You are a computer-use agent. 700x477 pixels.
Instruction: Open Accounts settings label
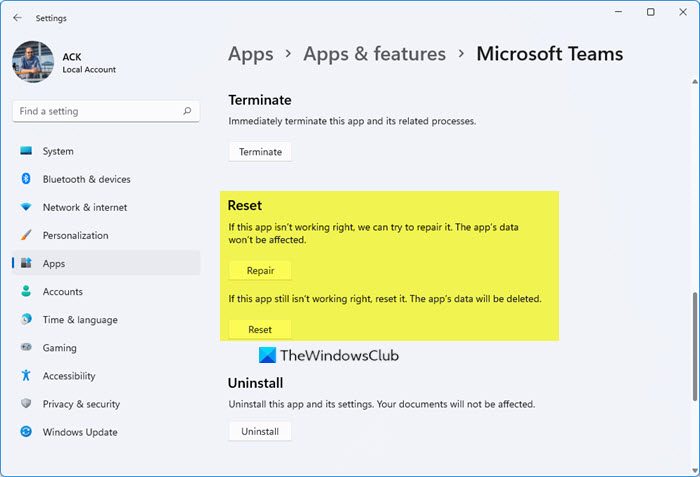coord(62,292)
